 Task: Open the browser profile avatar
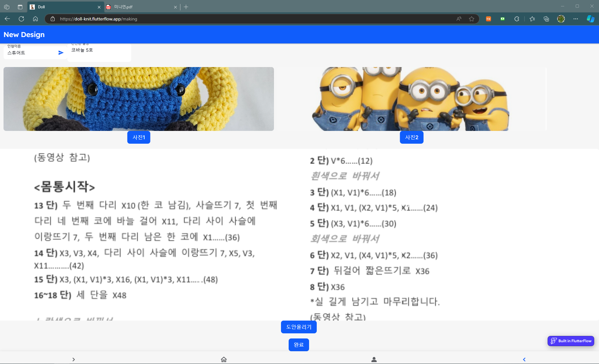click(561, 19)
